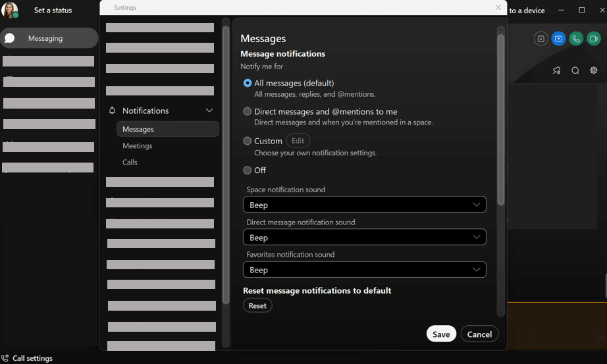Open Space notification sound dropdown
Viewport: 607px width, 364px height.
[364, 205]
